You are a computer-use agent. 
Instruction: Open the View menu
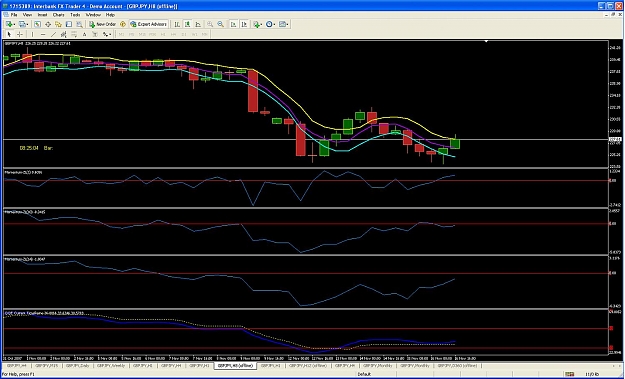[x=27, y=15]
